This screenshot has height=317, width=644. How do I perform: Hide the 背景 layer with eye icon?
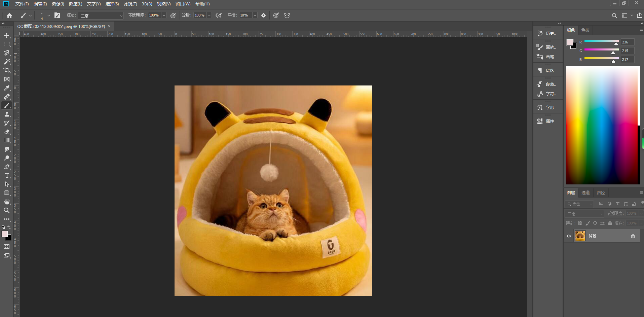pyautogui.click(x=569, y=236)
